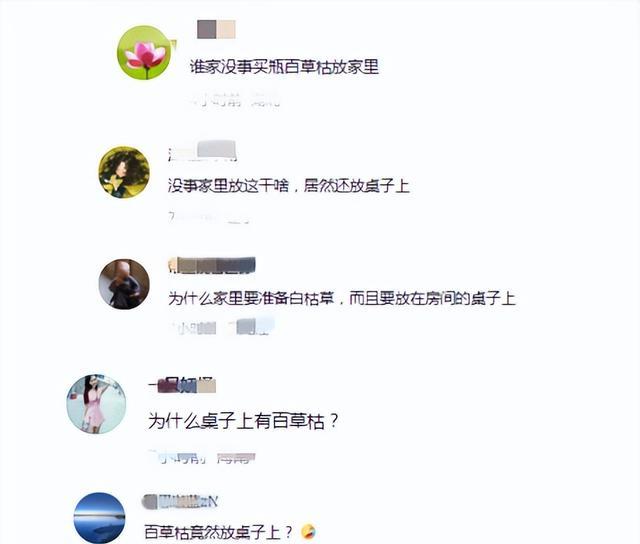This screenshot has height=544, width=640.
Task: Open the blurred username of the third commenter
Action: tap(212, 265)
